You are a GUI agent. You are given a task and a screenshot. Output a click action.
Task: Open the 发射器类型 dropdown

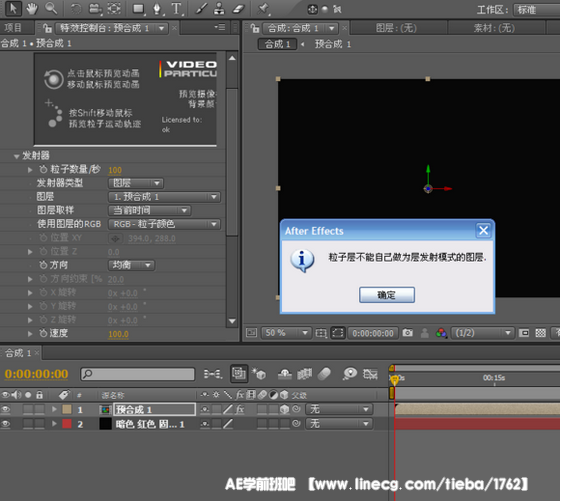pos(136,183)
